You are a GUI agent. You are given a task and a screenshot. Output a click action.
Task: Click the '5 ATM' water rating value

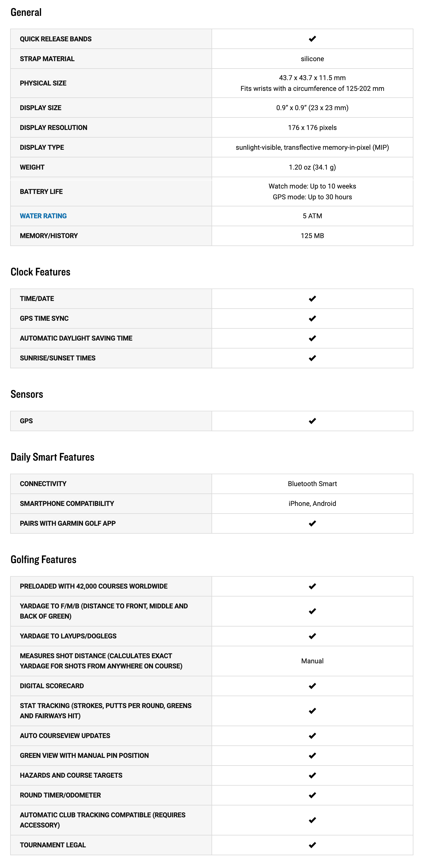[x=312, y=216]
